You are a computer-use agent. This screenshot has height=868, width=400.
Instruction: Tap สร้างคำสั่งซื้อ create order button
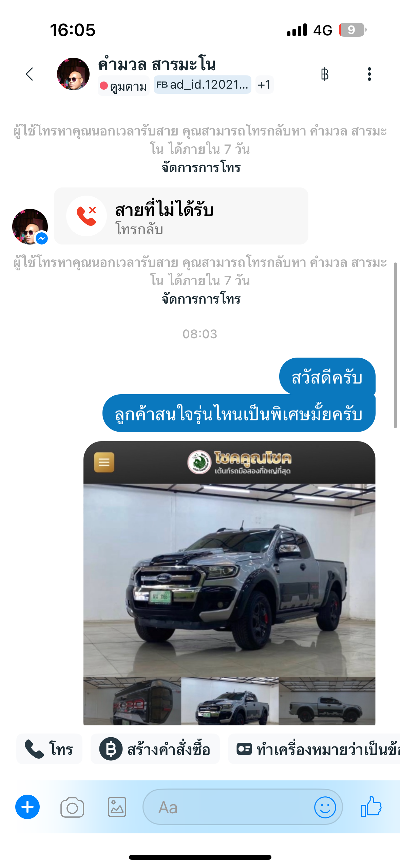pos(155,749)
